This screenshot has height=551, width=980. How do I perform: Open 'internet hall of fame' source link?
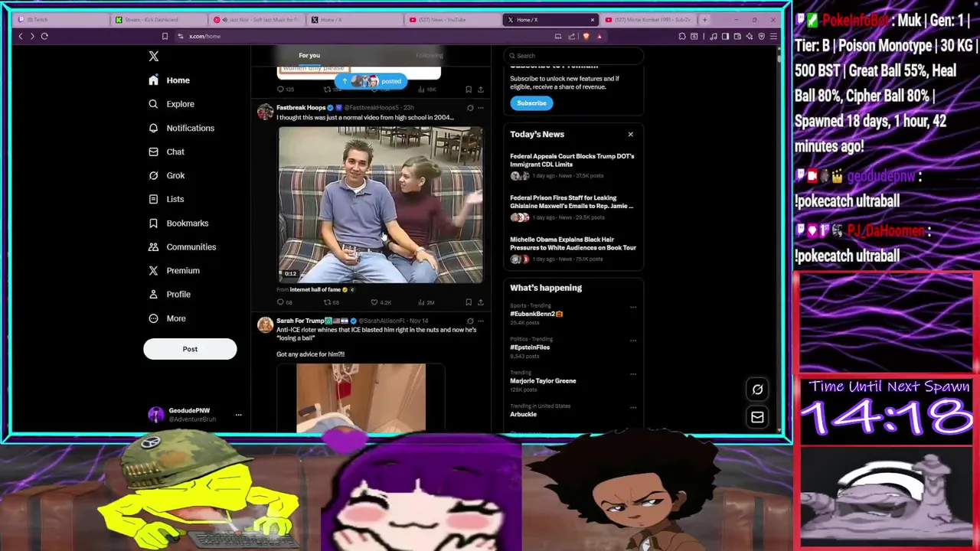(x=315, y=290)
